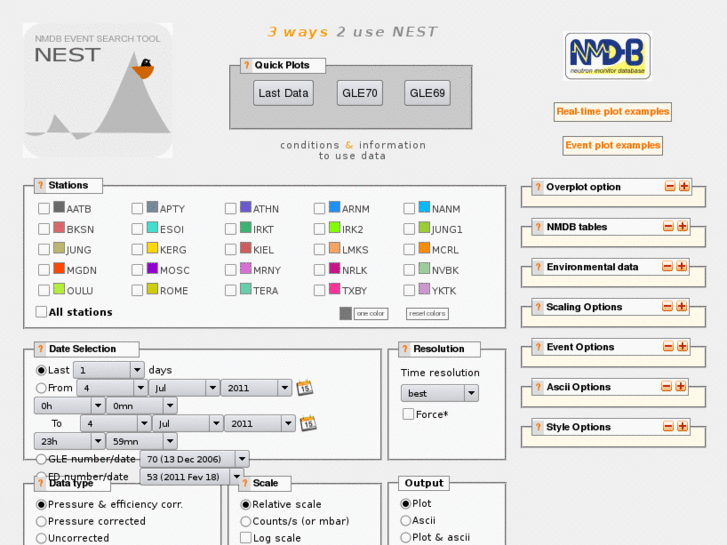Screen dimensions: 727x545
Task: Open the To date calendar picker
Action: pyautogui.click(x=308, y=423)
